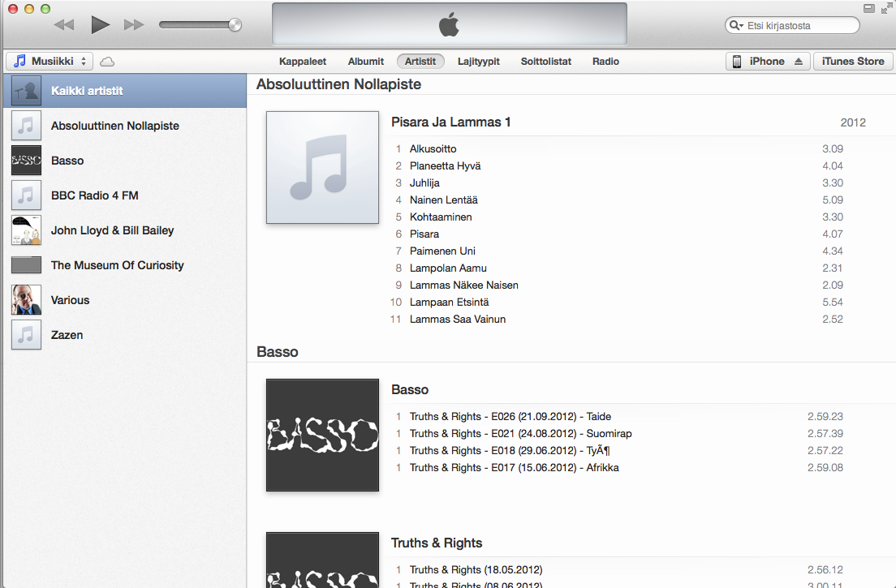Click the Truths & Rights album artwork
Viewport: 896px width, 588px height.
point(322,560)
